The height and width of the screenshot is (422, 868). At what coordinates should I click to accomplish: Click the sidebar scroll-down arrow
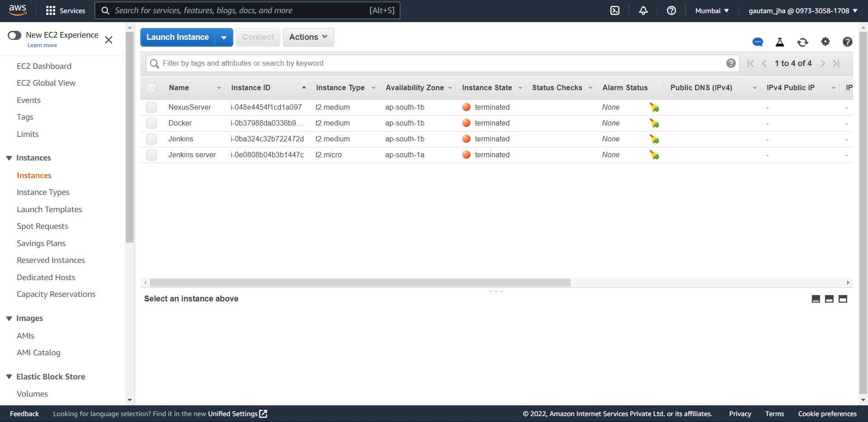pyautogui.click(x=129, y=400)
